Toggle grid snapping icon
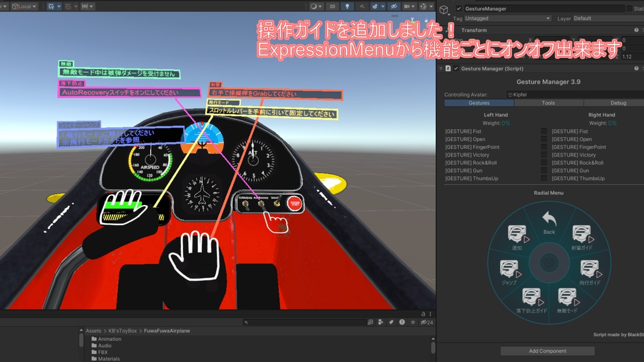Image resolution: width=644 pixels, height=362 pixels. 68,6
